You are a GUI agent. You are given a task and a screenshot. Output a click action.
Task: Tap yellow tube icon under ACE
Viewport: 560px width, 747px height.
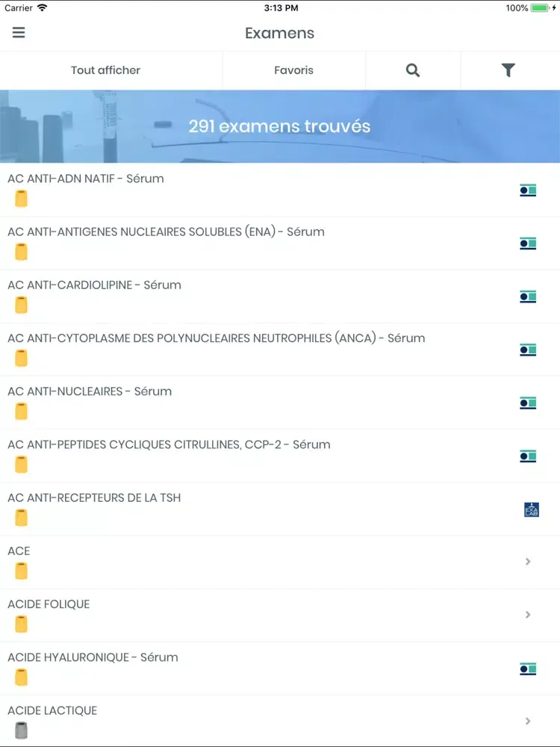tap(22, 571)
